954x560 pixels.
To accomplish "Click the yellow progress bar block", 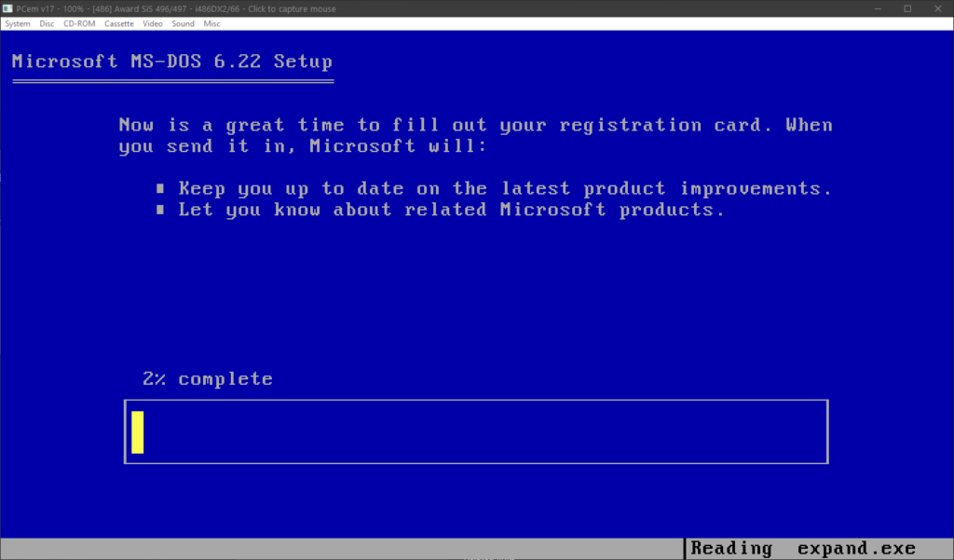I will [137, 431].
